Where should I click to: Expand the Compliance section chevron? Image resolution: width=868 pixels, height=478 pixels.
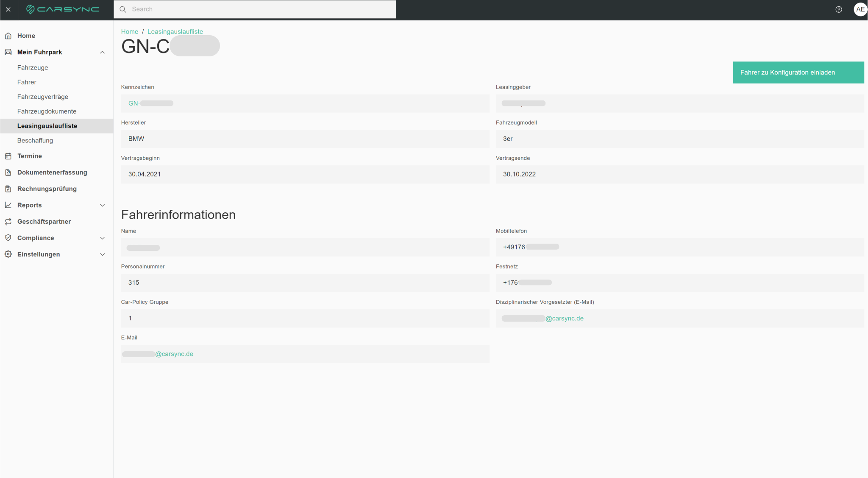102,238
